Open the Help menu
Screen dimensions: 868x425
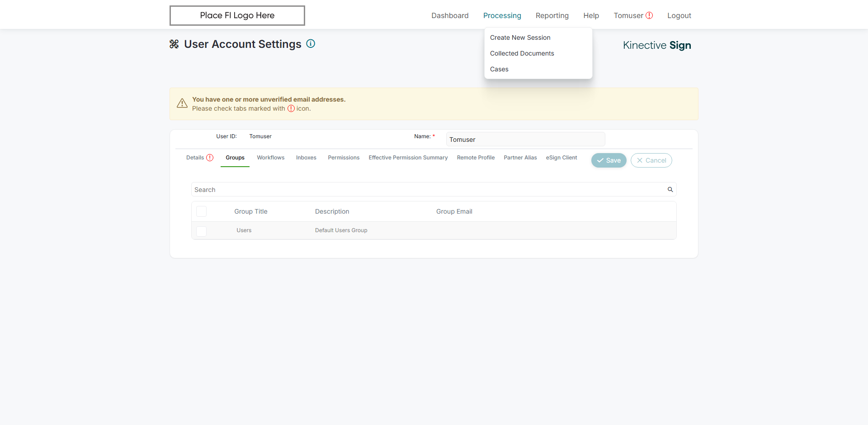[591, 15]
